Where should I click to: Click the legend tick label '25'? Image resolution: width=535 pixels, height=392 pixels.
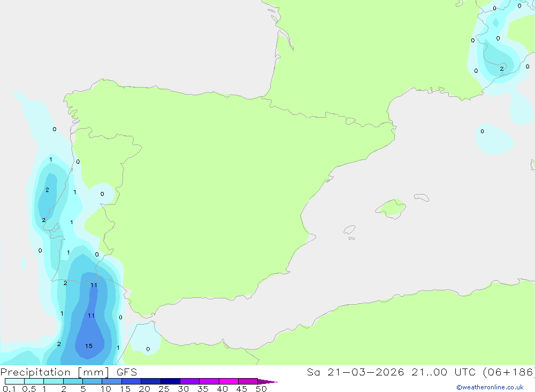(164, 389)
